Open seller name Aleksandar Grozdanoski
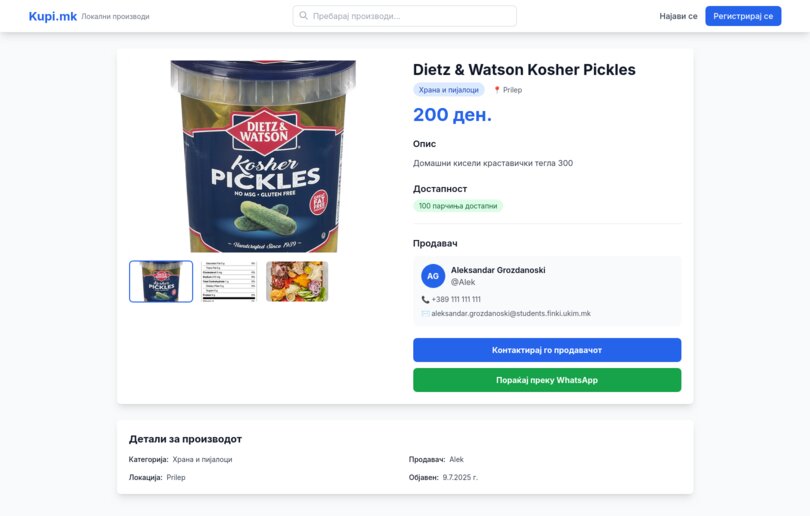This screenshot has width=810, height=516. click(x=498, y=270)
